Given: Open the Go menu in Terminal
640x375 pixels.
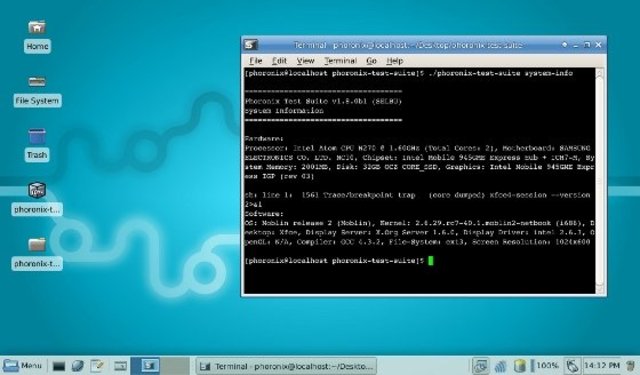Looking at the screenshot, I should pos(371,61).
